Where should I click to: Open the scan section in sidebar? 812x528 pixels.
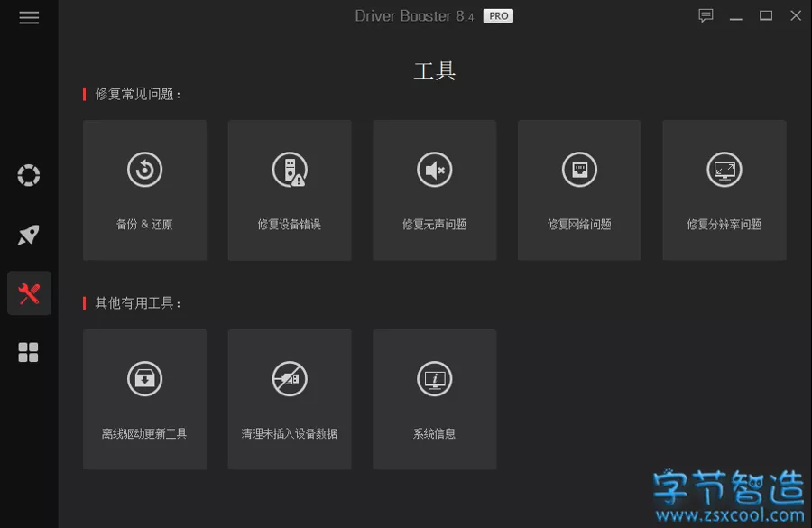29,175
